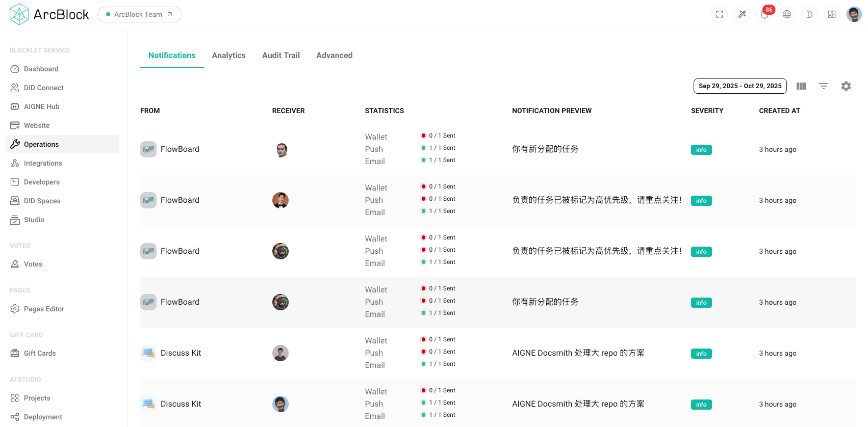
Task: Open the language globe icon
Action: tap(787, 14)
